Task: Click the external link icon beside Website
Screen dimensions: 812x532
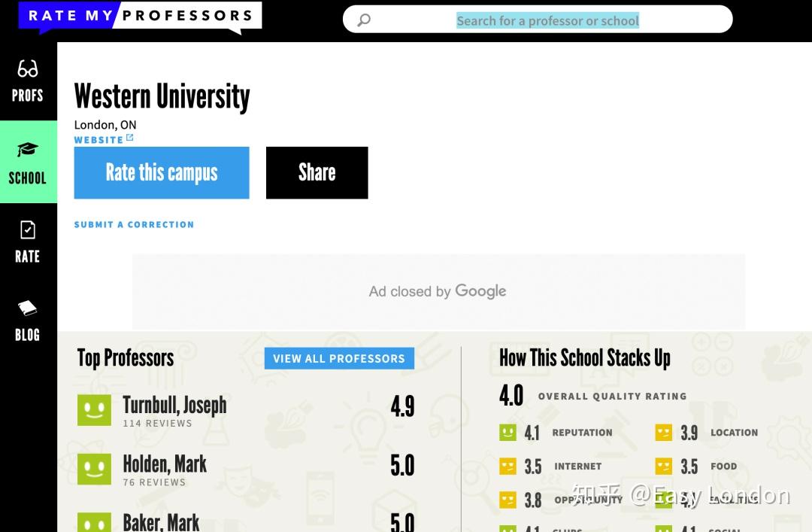Action: coord(130,138)
